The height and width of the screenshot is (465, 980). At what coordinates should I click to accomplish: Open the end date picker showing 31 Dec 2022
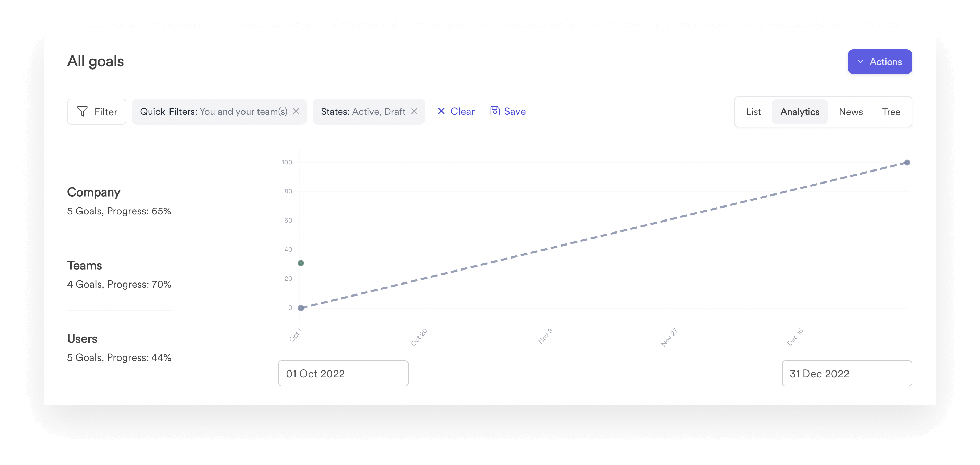click(846, 373)
